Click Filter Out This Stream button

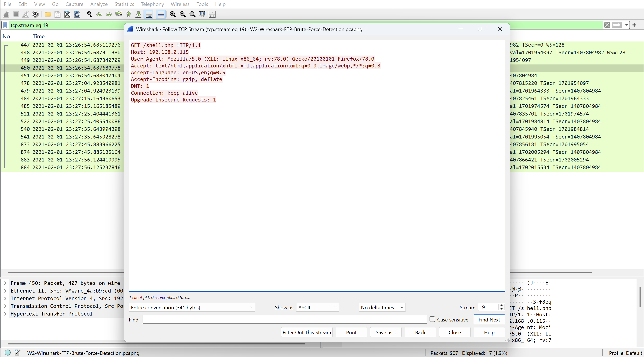(306, 332)
